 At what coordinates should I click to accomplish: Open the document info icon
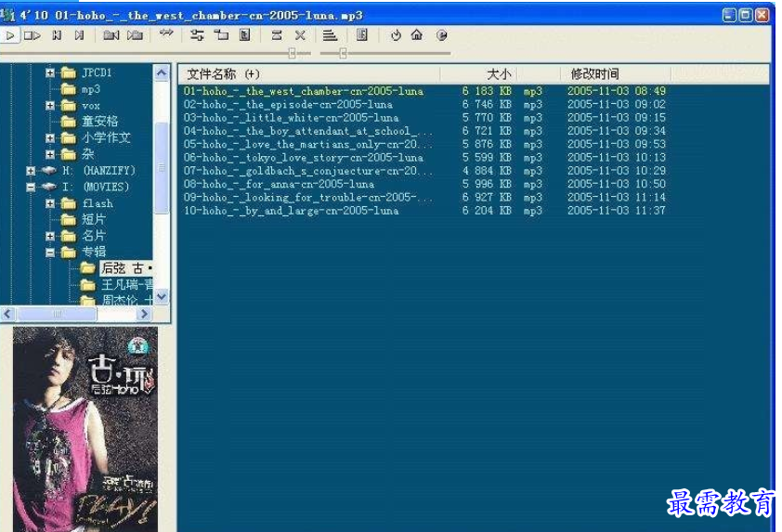click(x=245, y=35)
